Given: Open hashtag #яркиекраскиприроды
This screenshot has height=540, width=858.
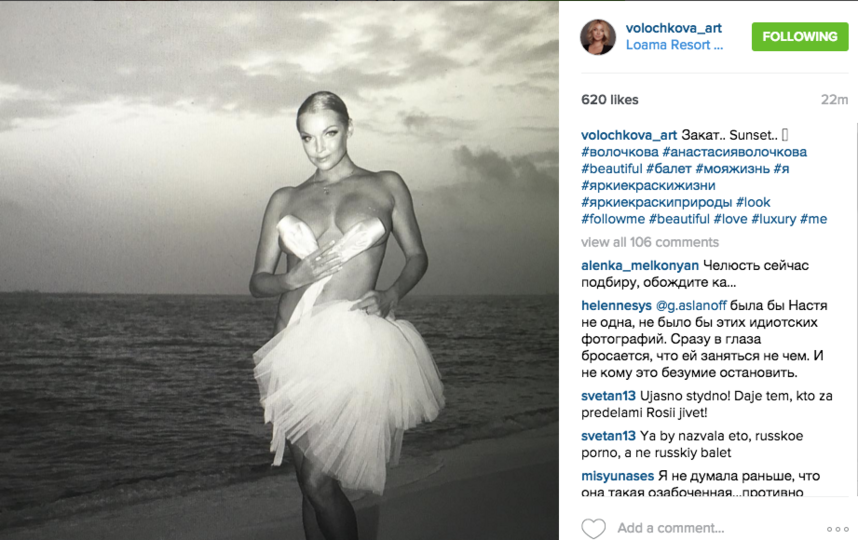Looking at the screenshot, I should [x=657, y=202].
